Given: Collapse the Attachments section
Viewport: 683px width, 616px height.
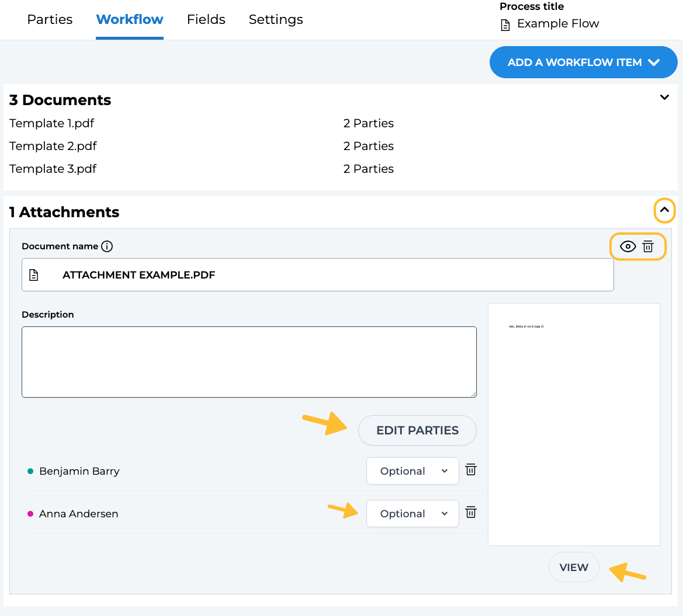Looking at the screenshot, I should pyautogui.click(x=664, y=210).
